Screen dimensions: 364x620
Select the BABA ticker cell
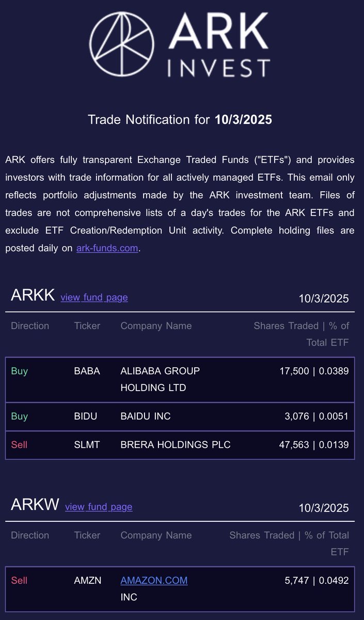tap(87, 371)
